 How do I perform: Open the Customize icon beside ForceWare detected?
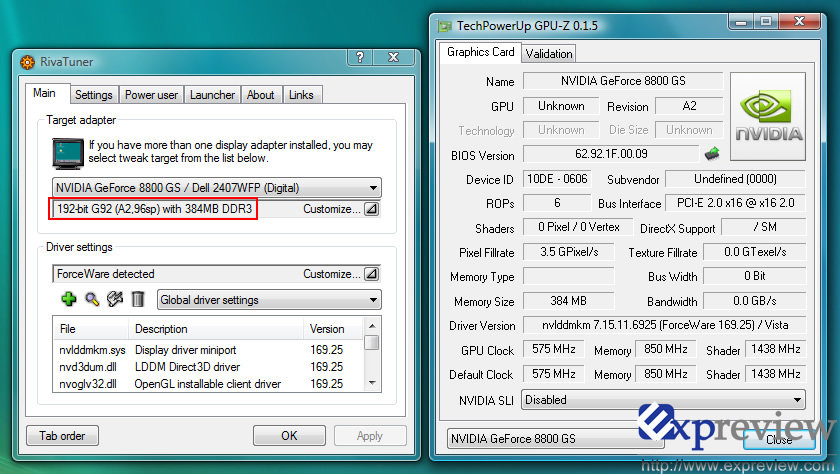point(371,274)
